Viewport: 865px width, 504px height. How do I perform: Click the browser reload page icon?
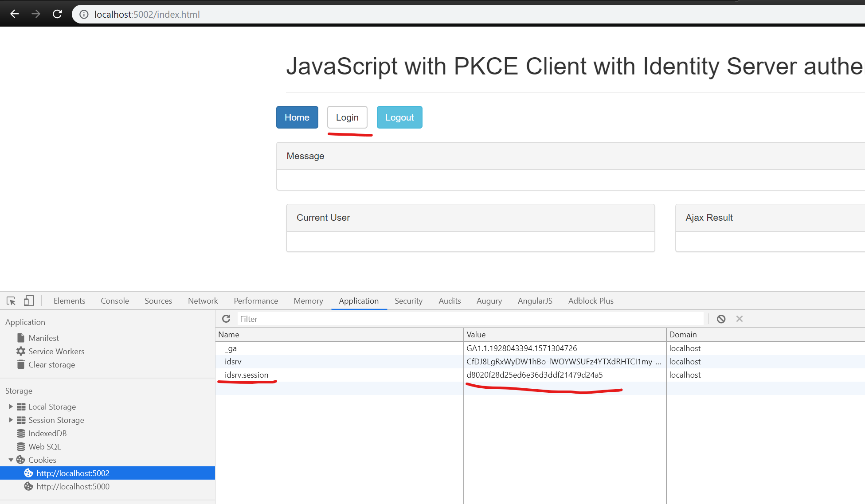point(57,14)
